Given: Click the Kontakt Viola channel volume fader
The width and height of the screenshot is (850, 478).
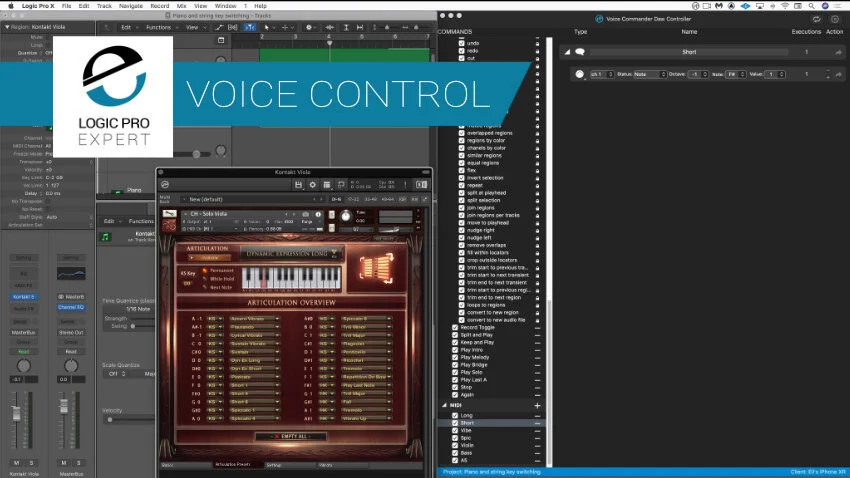Looking at the screenshot, I should 16,414.
